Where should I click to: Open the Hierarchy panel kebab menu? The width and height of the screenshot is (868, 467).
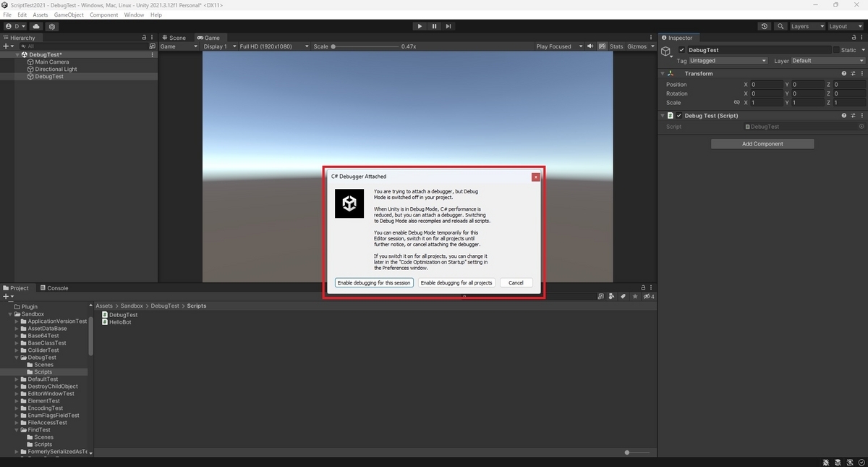[153, 38]
